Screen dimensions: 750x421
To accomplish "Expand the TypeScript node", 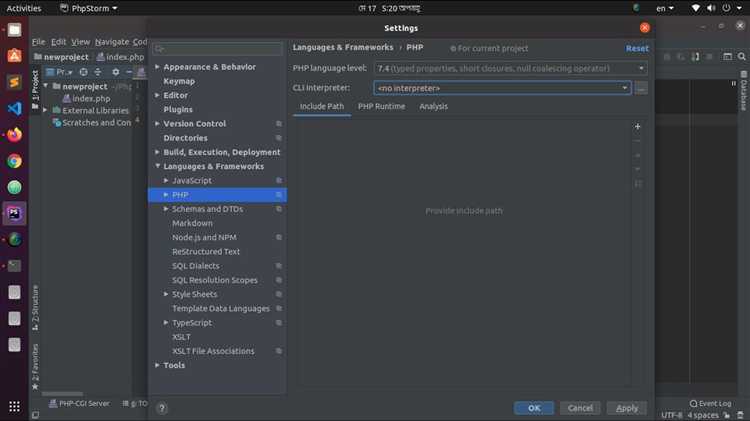I will 165,322.
